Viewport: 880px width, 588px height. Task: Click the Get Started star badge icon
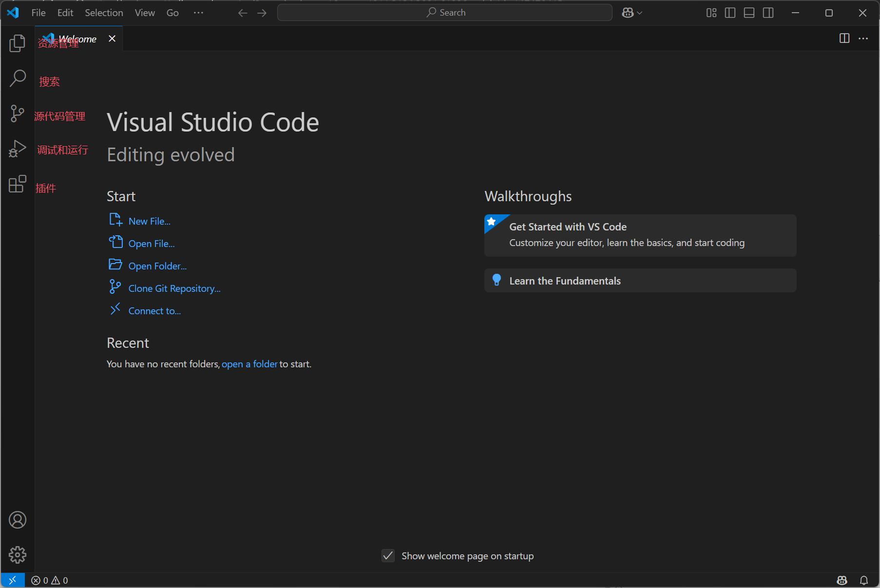tap(492, 222)
